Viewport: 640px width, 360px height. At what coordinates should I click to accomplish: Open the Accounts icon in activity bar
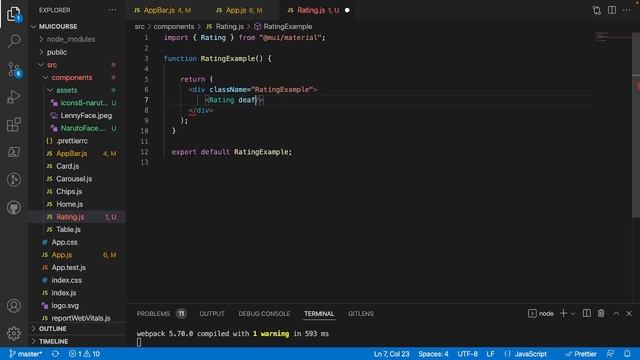click(14, 306)
